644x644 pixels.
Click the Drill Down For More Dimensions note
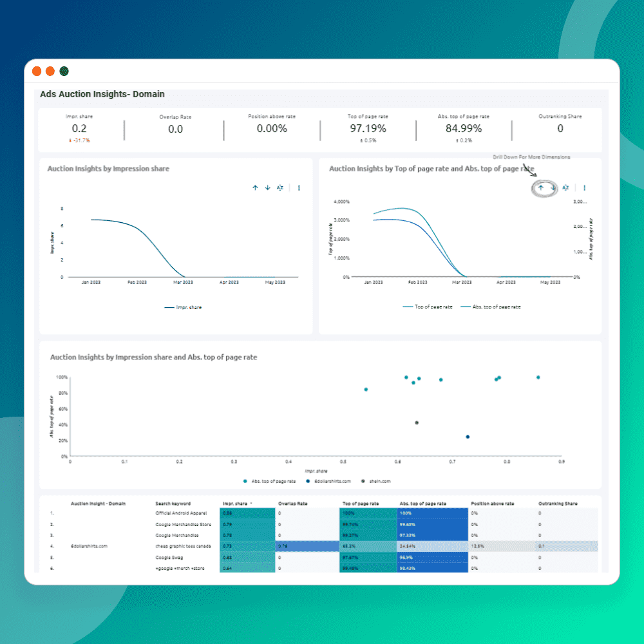click(x=531, y=157)
